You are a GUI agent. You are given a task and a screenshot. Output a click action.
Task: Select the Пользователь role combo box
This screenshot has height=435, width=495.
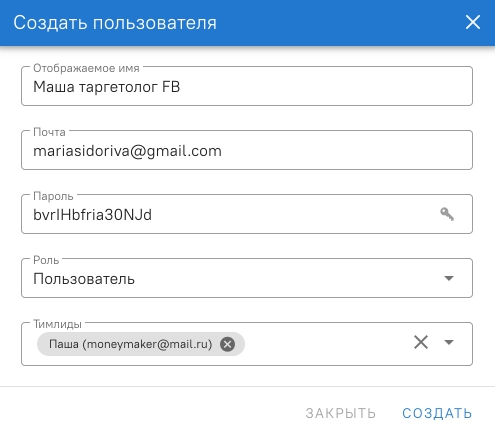pos(247,278)
